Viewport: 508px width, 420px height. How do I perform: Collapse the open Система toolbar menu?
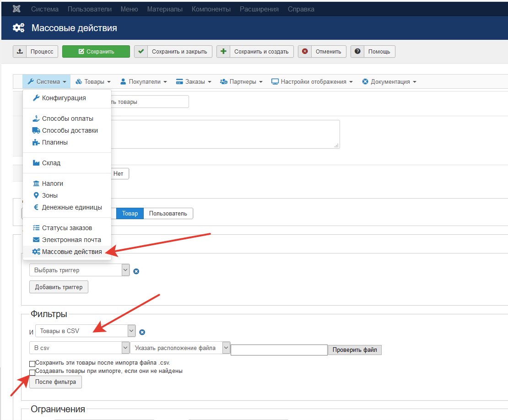tap(47, 81)
